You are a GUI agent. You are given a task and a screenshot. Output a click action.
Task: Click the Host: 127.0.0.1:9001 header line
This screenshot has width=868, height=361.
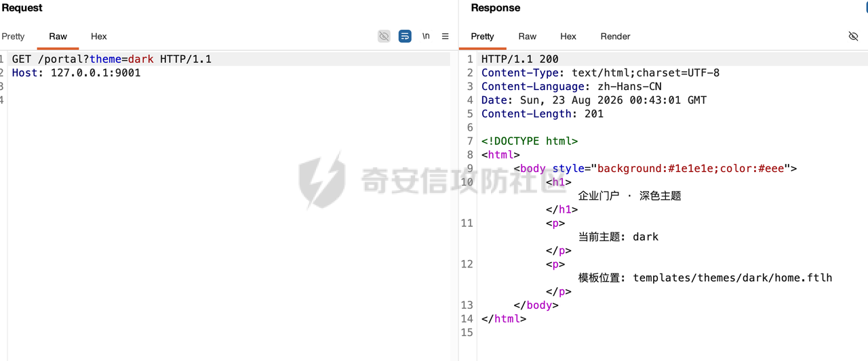77,73
